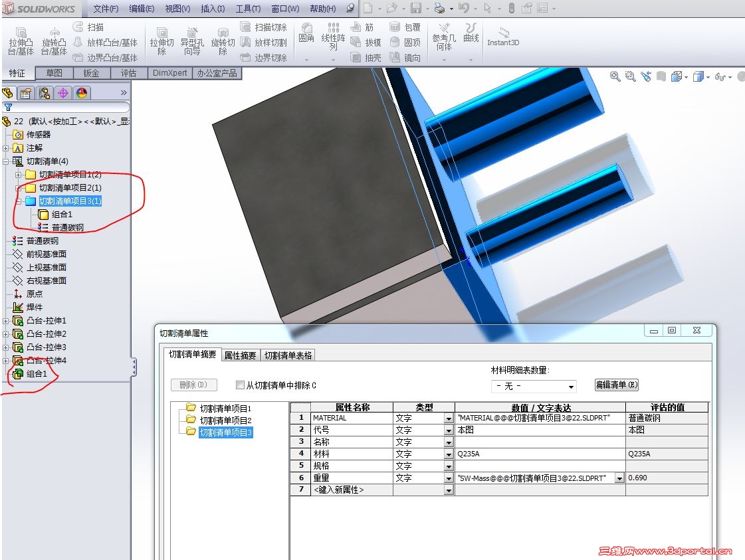Click the Mirror tool (镜向)

[405, 58]
